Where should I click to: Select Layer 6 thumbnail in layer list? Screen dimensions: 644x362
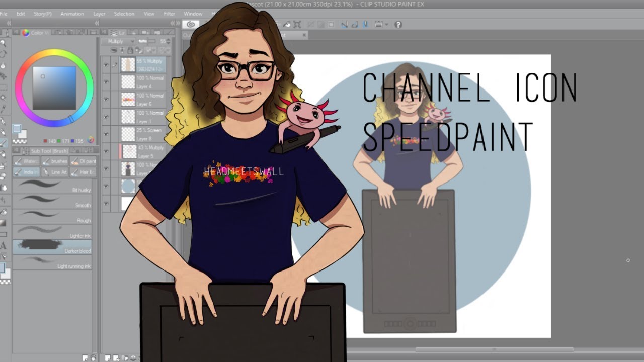129,100
